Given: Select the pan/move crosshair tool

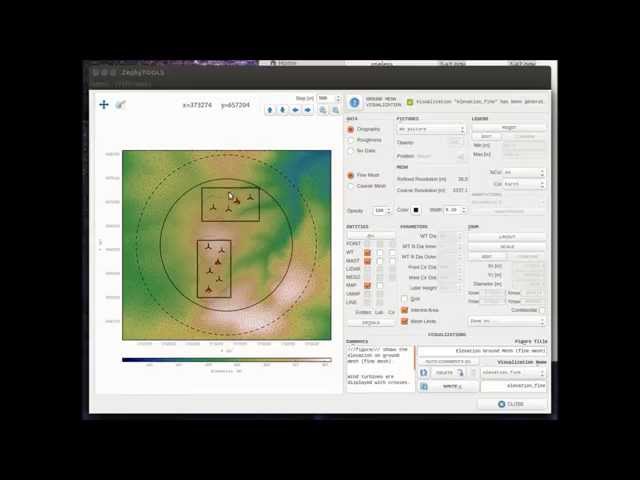Looking at the screenshot, I should 104,105.
